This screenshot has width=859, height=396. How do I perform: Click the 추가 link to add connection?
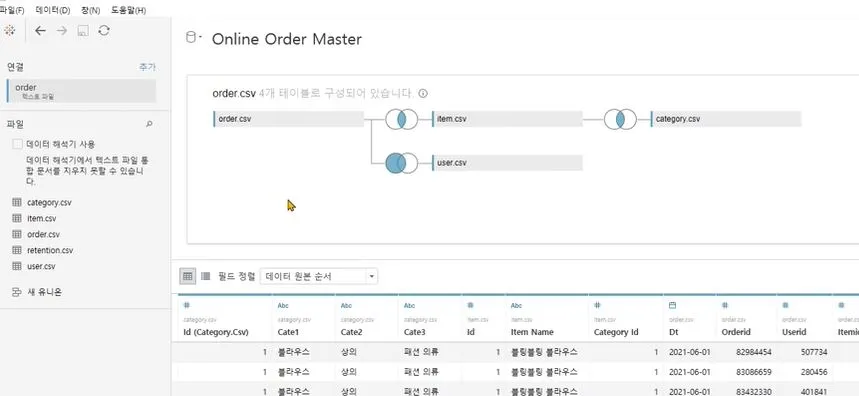pyautogui.click(x=147, y=67)
